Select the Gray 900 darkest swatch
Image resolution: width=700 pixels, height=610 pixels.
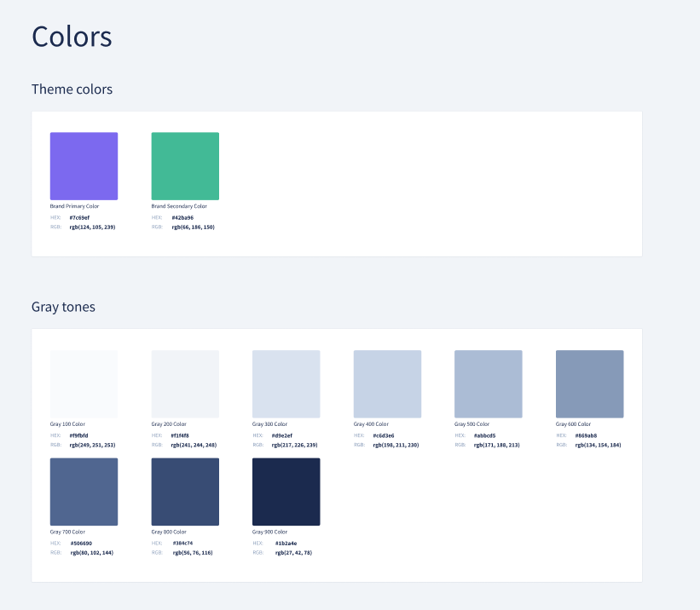click(286, 492)
